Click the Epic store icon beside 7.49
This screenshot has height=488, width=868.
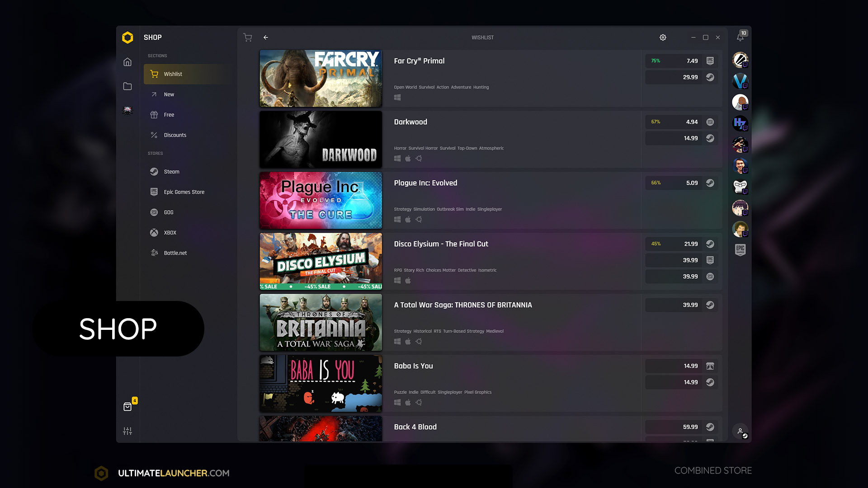click(x=710, y=61)
